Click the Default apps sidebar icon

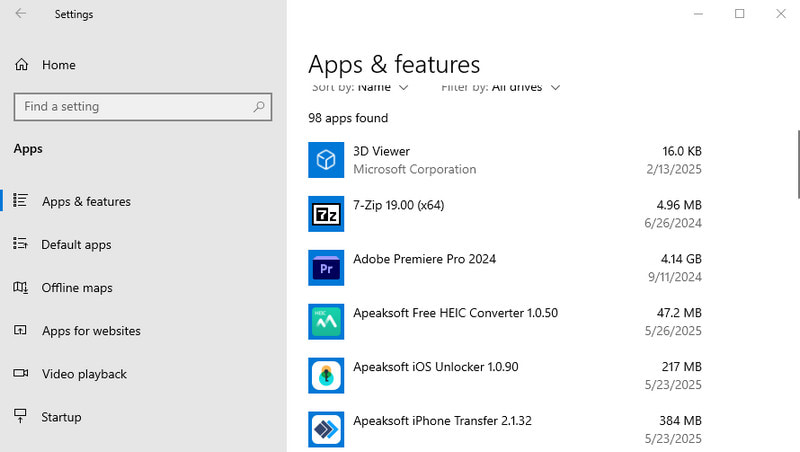[20, 244]
